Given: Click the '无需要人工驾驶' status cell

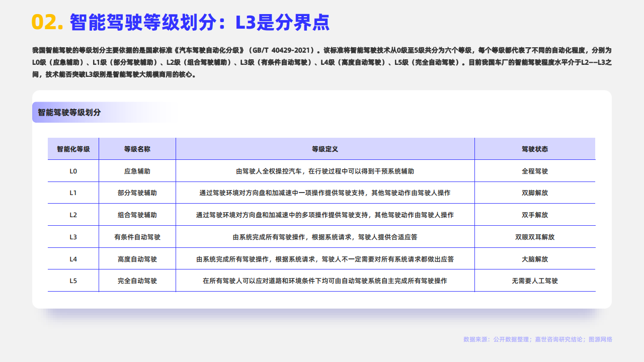Looking at the screenshot, I should pyautogui.click(x=535, y=281).
